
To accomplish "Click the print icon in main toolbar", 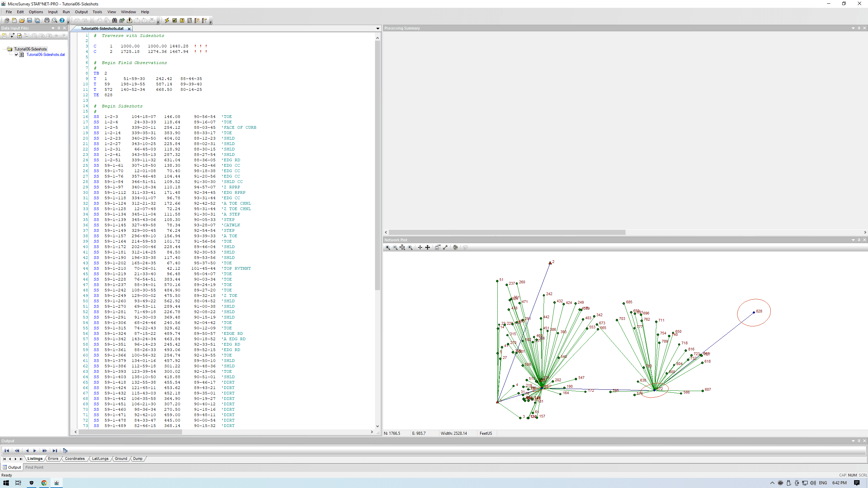I will coord(47,20).
